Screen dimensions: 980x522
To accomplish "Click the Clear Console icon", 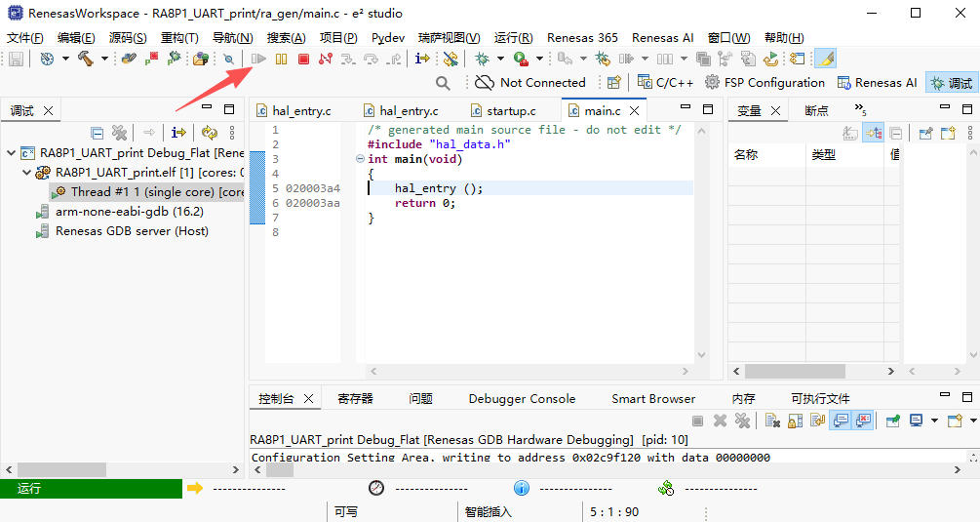I will pyautogui.click(x=772, y=421).
